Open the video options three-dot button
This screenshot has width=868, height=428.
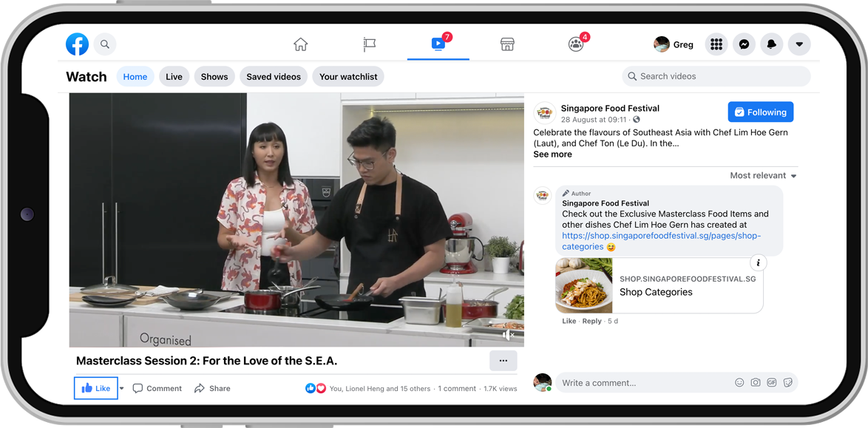coord(503,361)
